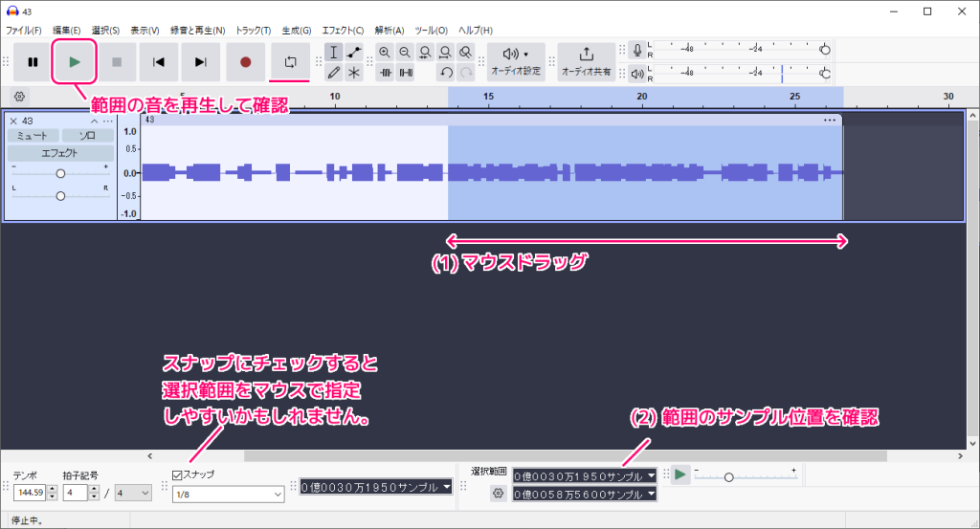980x529 pixels.
Task: Open the トラック(T) menu
Action: pos(253,31)
